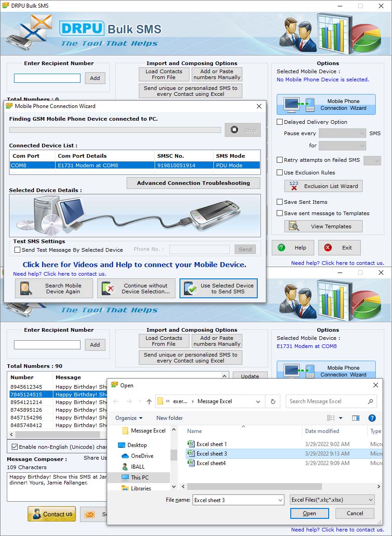Screen dimensions: 392x536
Task: Enable the Delayed Delivery Option
Action: [x=279, y=122]
